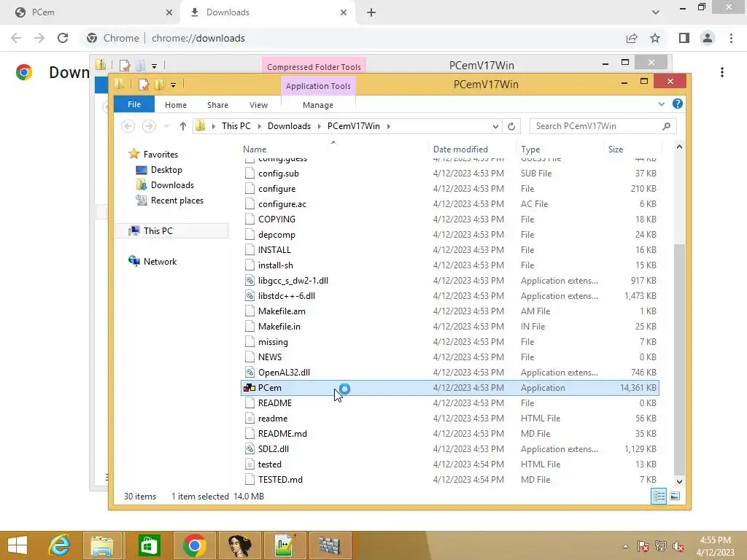This screenshot has width=747, height=560.
Task: Open the Share ribbon tab
Action: (217, 105)
